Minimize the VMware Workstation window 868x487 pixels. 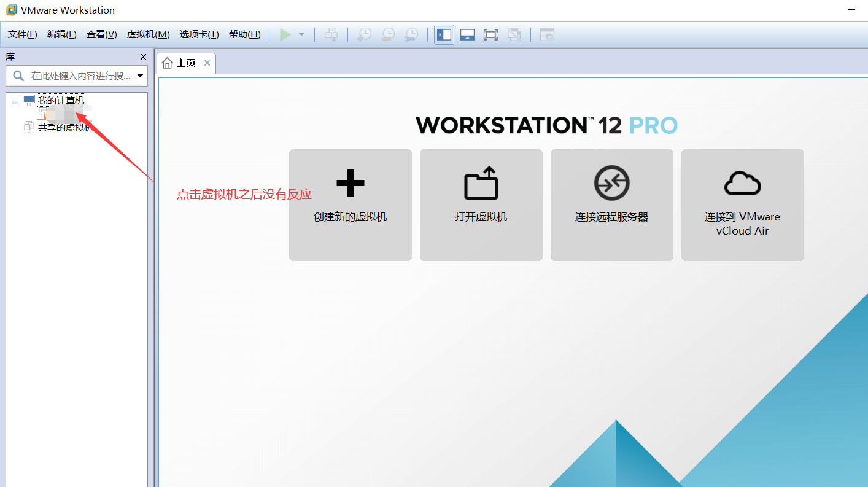pyautogui.click(x=852, y=10)
